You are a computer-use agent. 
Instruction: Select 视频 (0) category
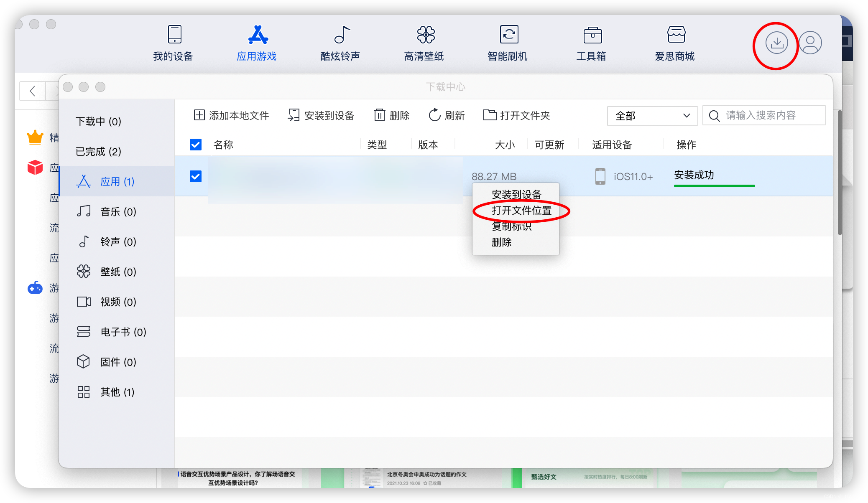point(117,302)
